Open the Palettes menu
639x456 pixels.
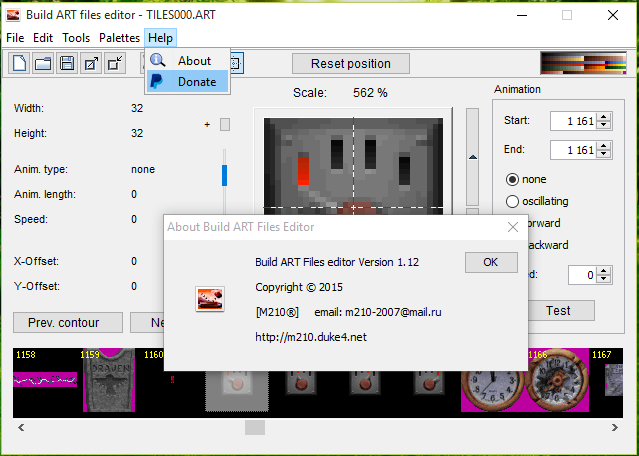click(119, 38)
